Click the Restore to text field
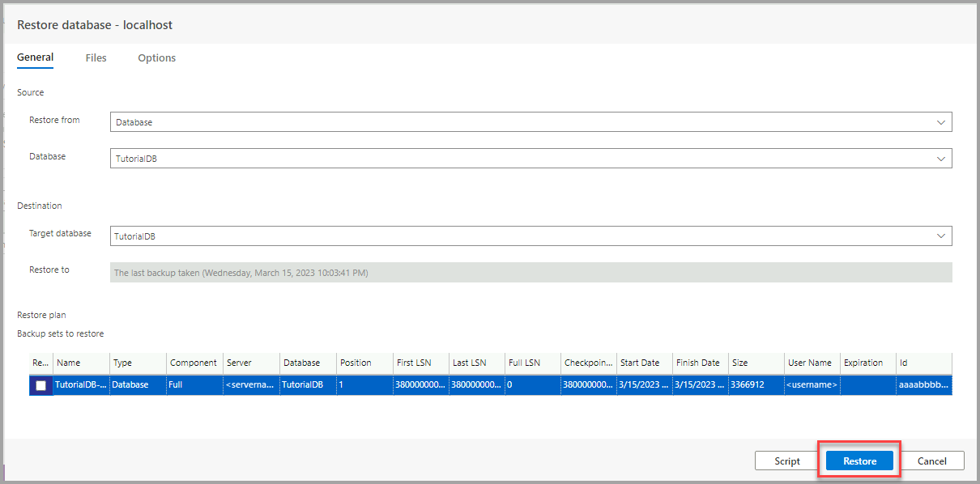 point(530,273)
